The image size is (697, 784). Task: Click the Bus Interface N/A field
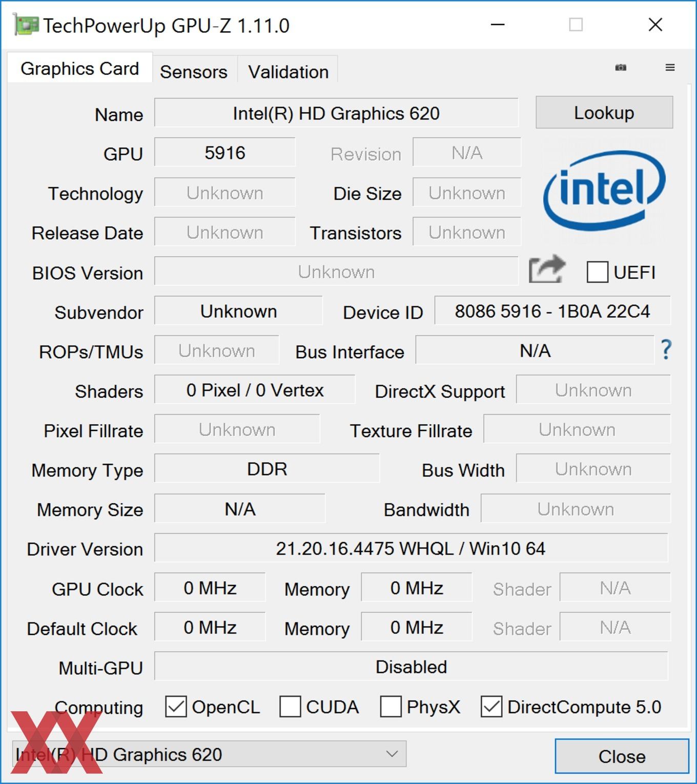[x=535, y=350]
